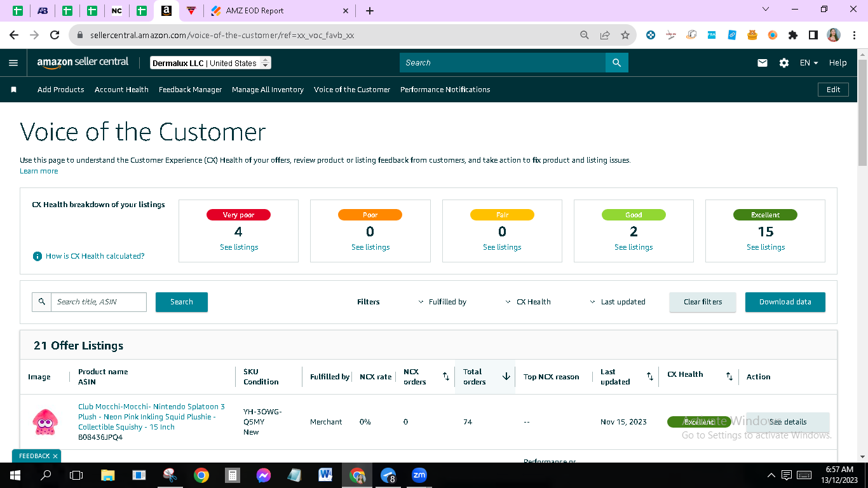Reload the page with the browser refresh button

point(55,36)
